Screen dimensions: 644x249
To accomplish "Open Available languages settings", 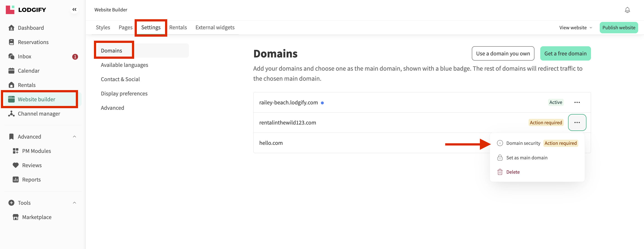I will (x=124, y=65).
